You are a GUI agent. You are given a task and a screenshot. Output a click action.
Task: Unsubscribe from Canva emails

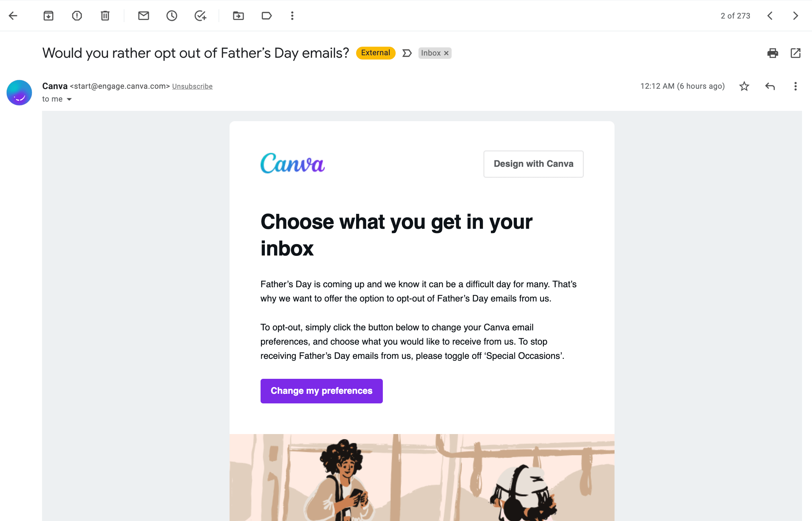(x=192, y=86)
